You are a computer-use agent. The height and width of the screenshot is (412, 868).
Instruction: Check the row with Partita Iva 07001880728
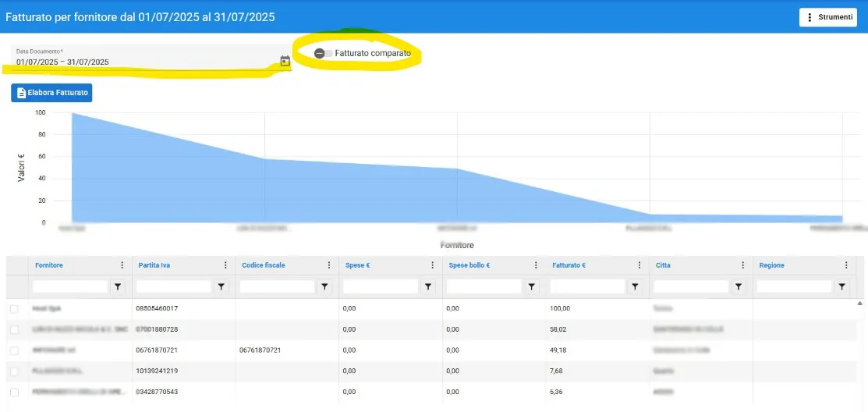14,329
